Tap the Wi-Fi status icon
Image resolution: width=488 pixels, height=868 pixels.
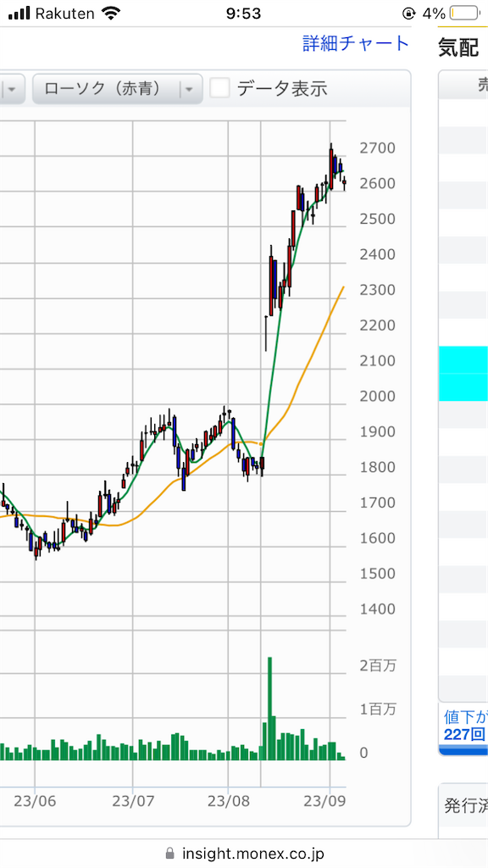coord(111,14)
